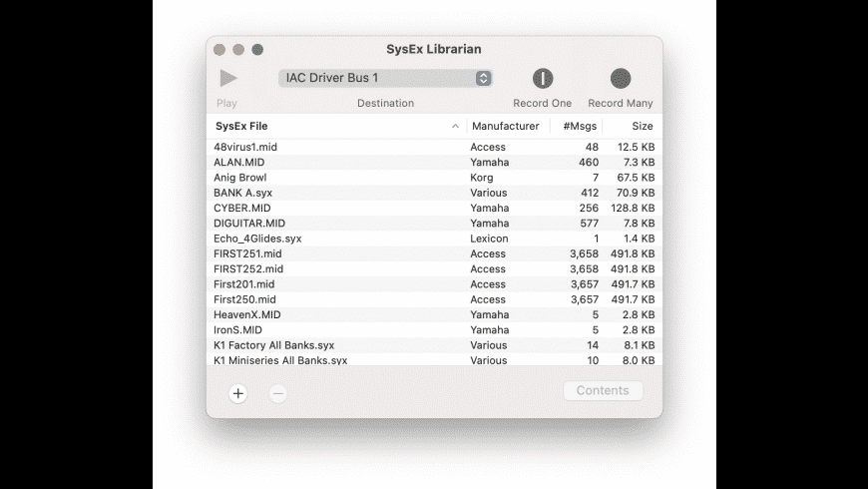The image size is (868, 489).
Task: Click the Lexicon manufacturer cell
Action: (x=489, y=239)
